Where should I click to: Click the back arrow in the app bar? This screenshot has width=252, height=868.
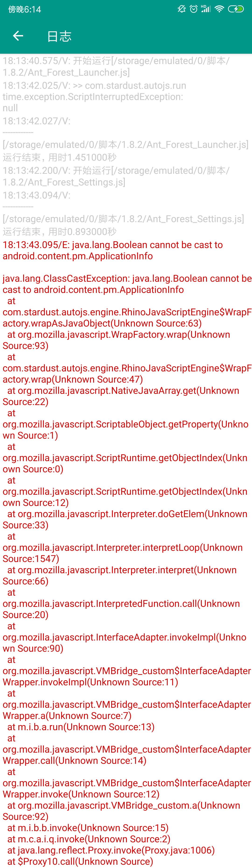[18, 36]
